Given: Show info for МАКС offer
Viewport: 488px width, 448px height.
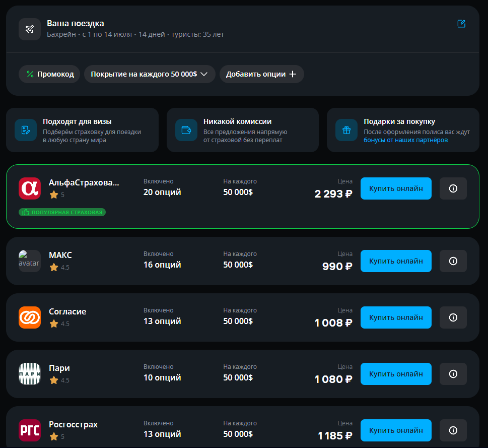Looking at the screenshot, I should (x=453, y=261).
